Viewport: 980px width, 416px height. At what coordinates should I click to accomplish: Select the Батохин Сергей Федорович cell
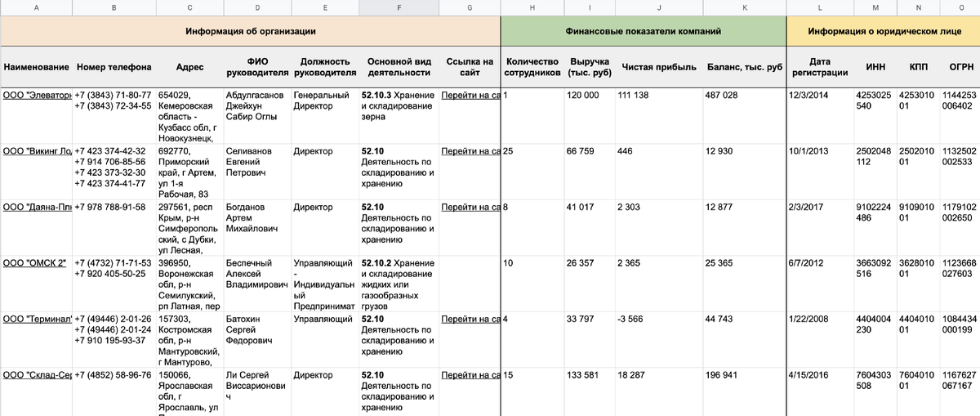click(256, 338)
